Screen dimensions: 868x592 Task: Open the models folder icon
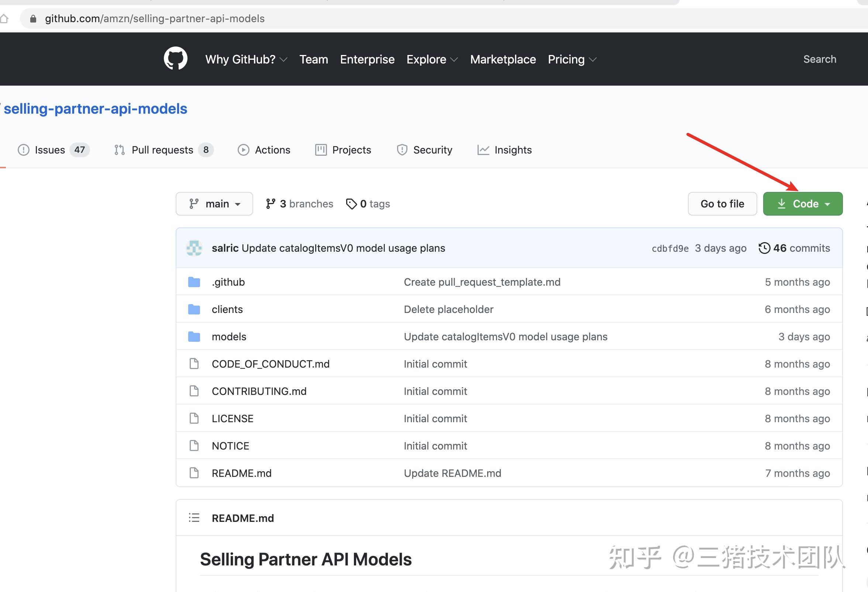[x=194, y=337]
